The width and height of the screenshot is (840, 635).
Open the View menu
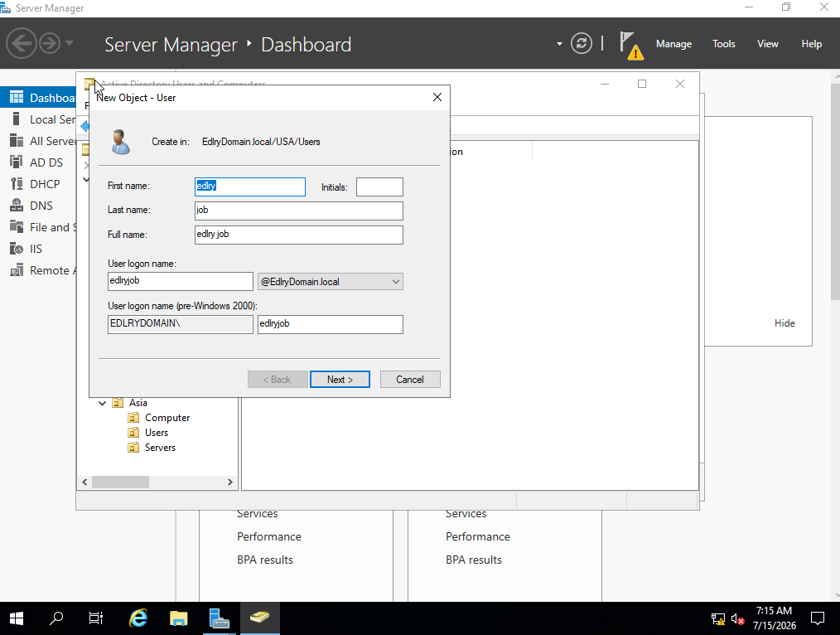pyautogui.click(x=767, y=44)
